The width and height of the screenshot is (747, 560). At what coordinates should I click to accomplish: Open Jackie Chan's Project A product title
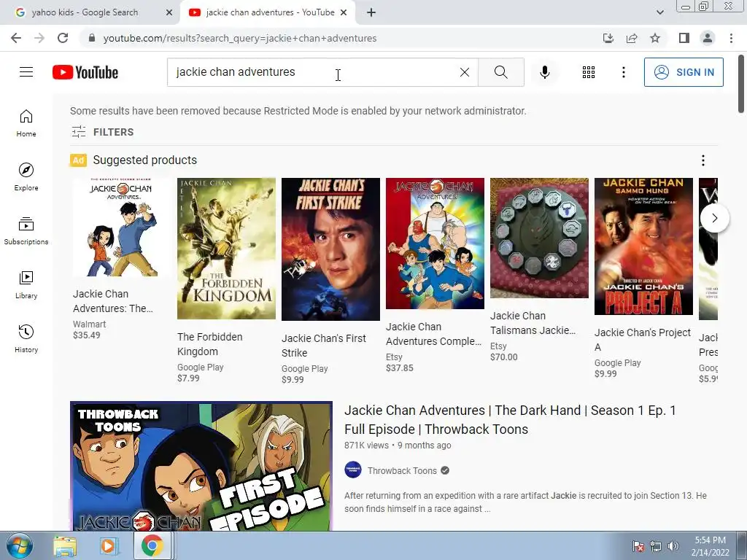pyautogui.click(x=642, y=340)
